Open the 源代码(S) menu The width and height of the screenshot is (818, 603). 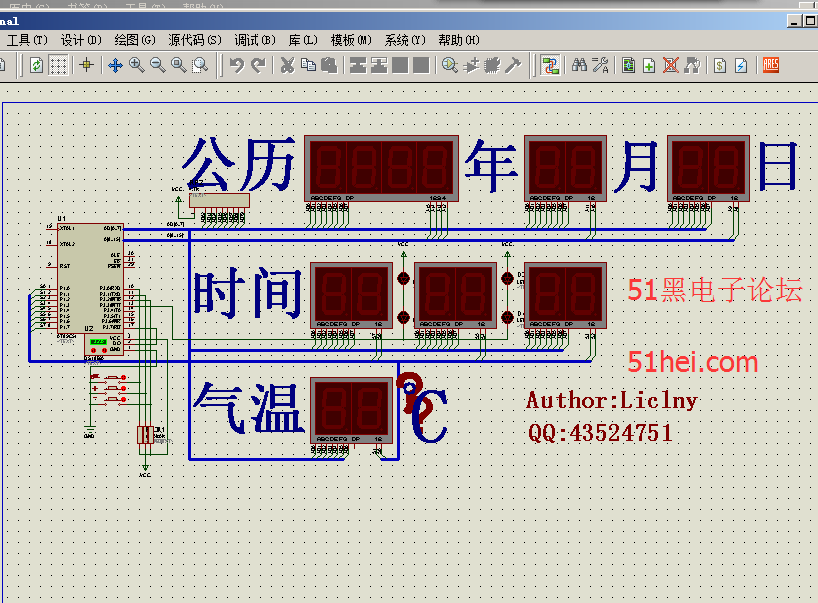tap(195, 40)
